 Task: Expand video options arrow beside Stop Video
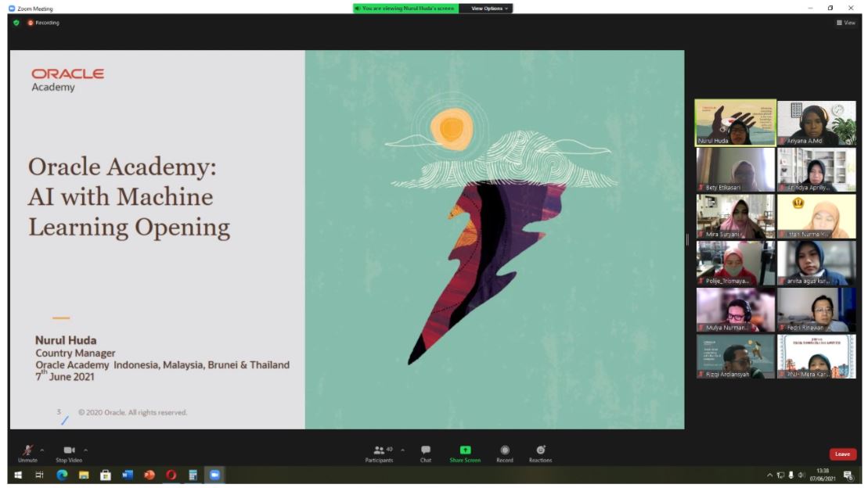coord(85,450)
